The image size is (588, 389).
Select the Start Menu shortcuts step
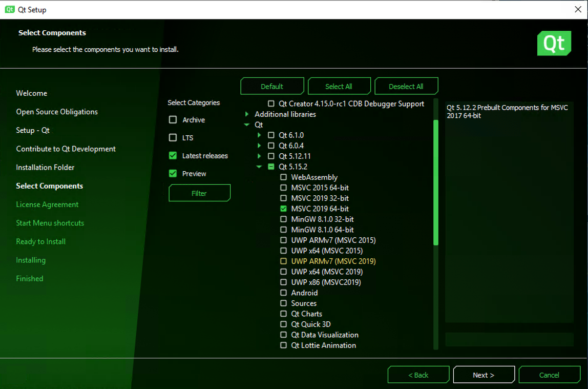click(50, 223)
